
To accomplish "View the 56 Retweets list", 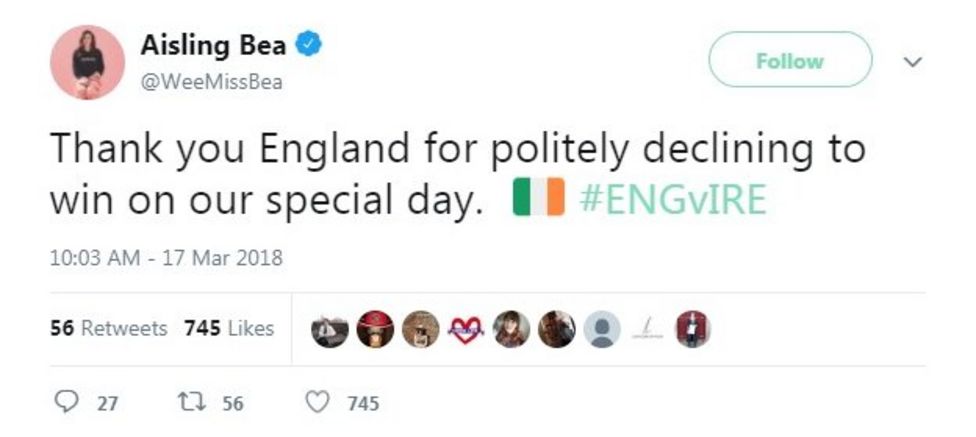I will pyautogui.click(x=109, y=328).
